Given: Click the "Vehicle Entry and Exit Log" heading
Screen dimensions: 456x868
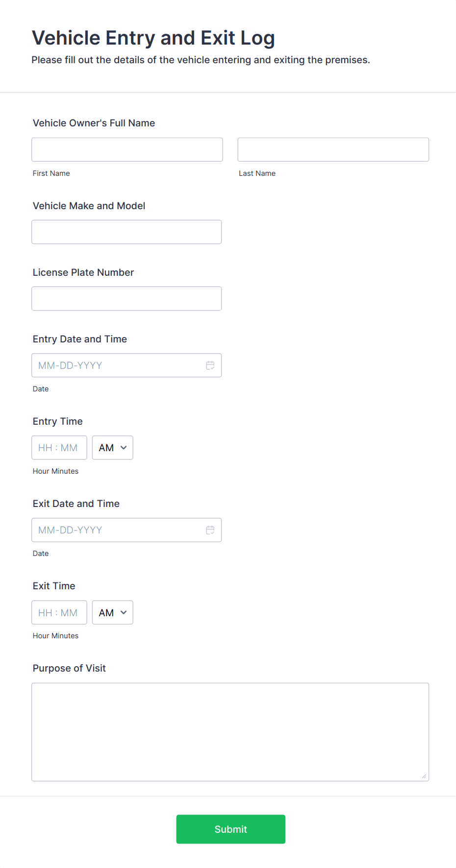Looking at the screenshot, I should [153, 38].
